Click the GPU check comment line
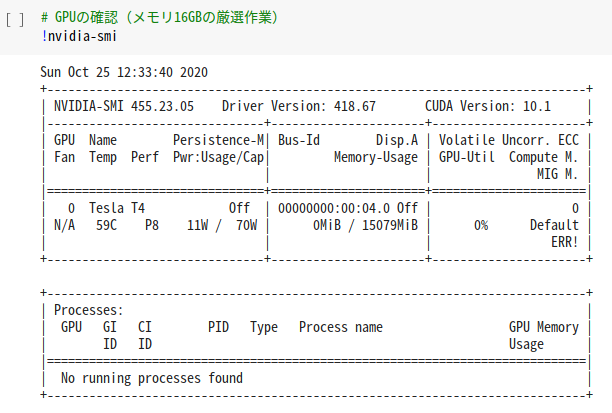The height and width of the screenshot is (413, 612). coord(159,18)
